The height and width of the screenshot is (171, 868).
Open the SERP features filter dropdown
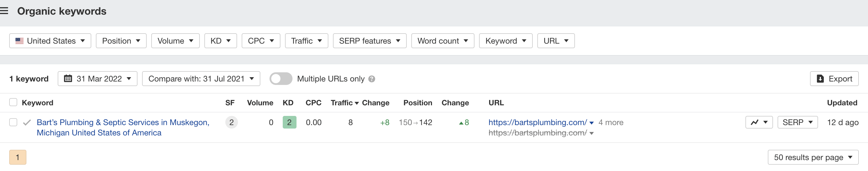(x=369, y=41)
